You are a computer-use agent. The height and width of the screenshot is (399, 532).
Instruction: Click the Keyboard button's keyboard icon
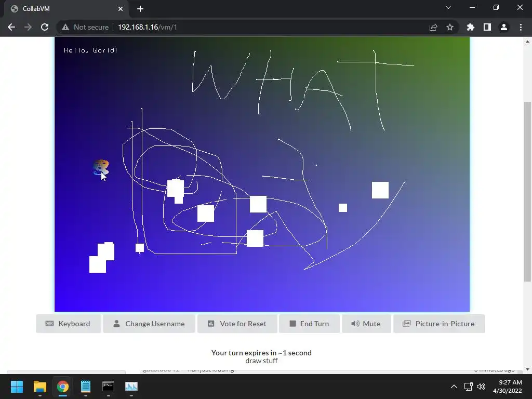click(x=49, y=324)
